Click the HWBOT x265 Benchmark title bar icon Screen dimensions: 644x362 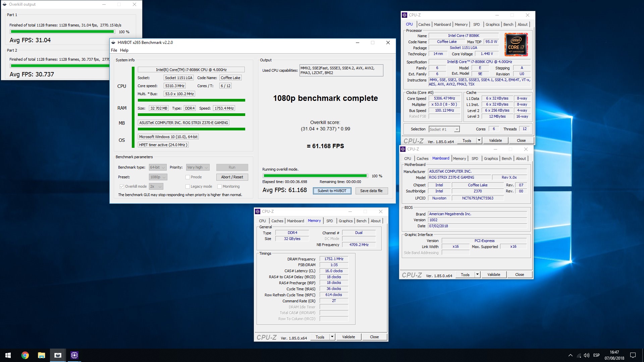[113, 43]
